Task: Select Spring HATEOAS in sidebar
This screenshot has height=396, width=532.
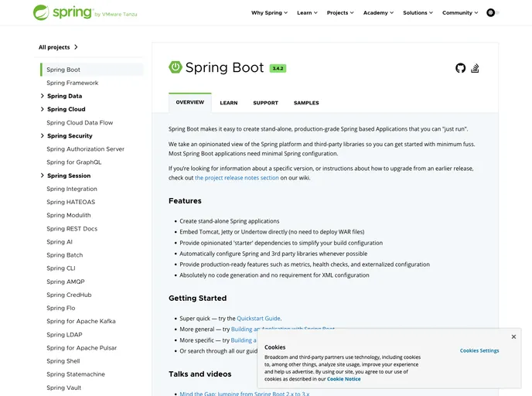Action: (x=71, y=202)
